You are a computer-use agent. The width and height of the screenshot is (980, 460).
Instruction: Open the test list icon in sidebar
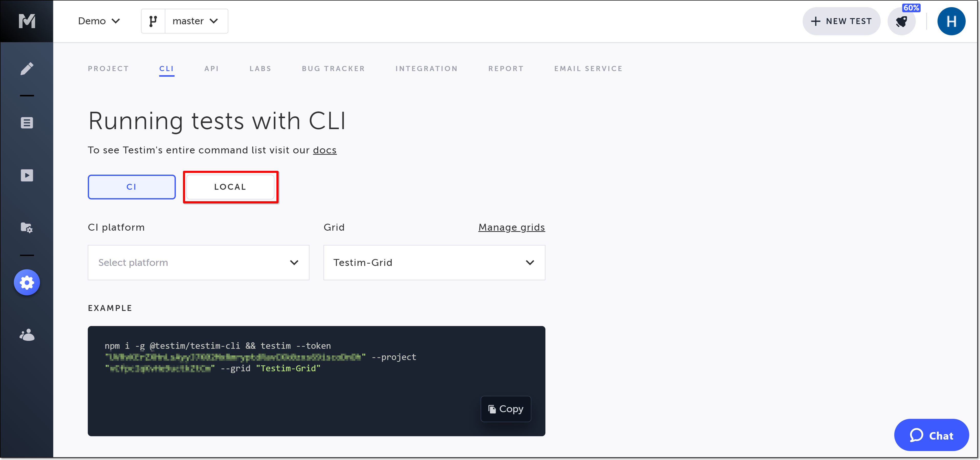[x=27, y=123]
